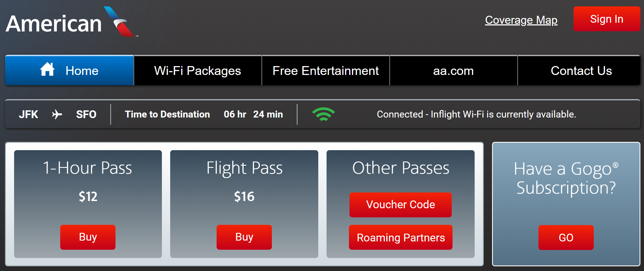Screen dimensions: 644x271
Task: Open the Free Entertainment tab
Action: pos(325,71)
